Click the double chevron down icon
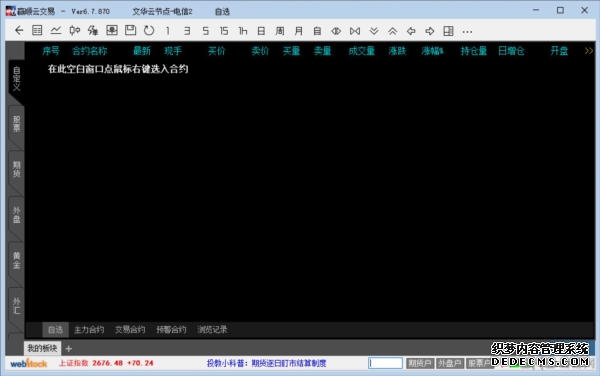The width and height of the screenshot is (600, 376). point(374,31)
